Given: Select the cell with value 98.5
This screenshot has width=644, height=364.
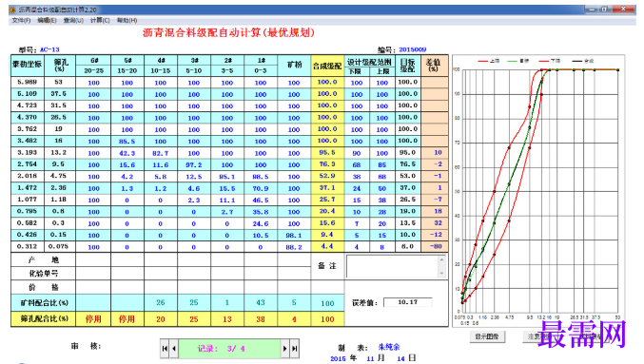Looking at the screenshot, I should click(x=261, y=177).
